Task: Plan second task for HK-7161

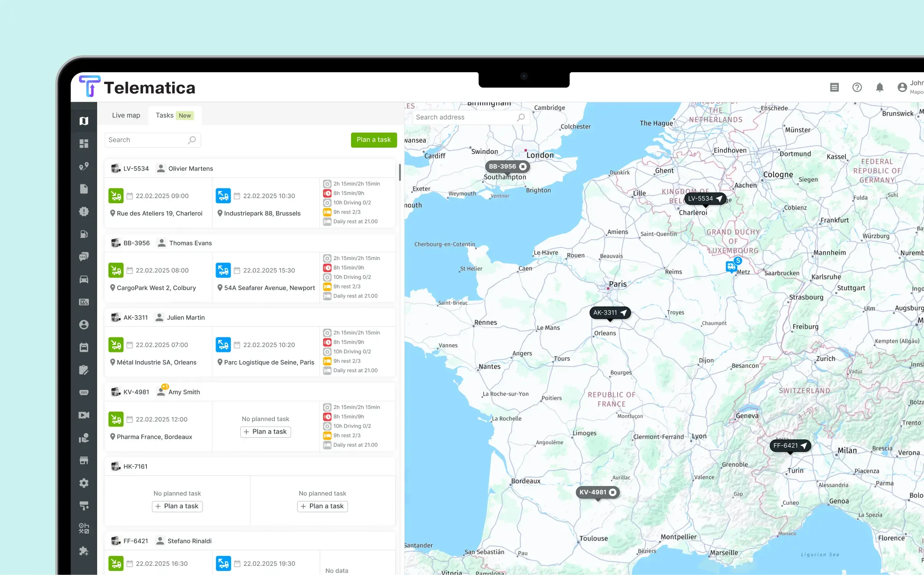Action: click(x=322, y=506)
